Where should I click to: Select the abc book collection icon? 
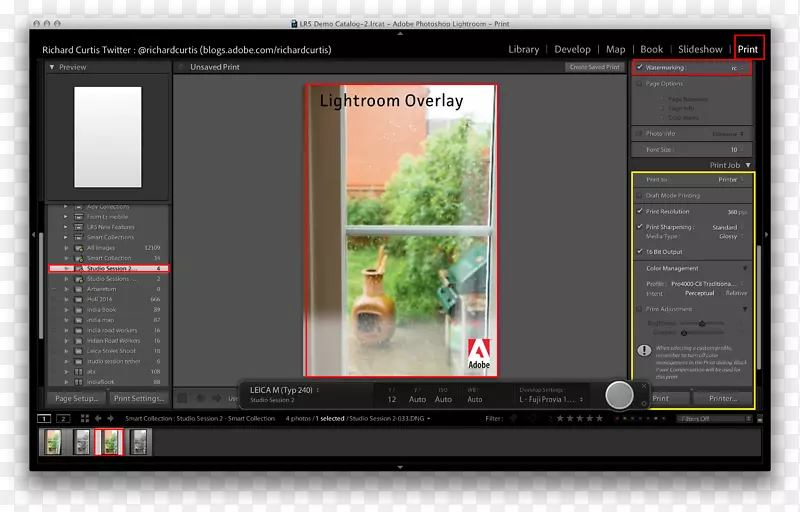[79, 372]
